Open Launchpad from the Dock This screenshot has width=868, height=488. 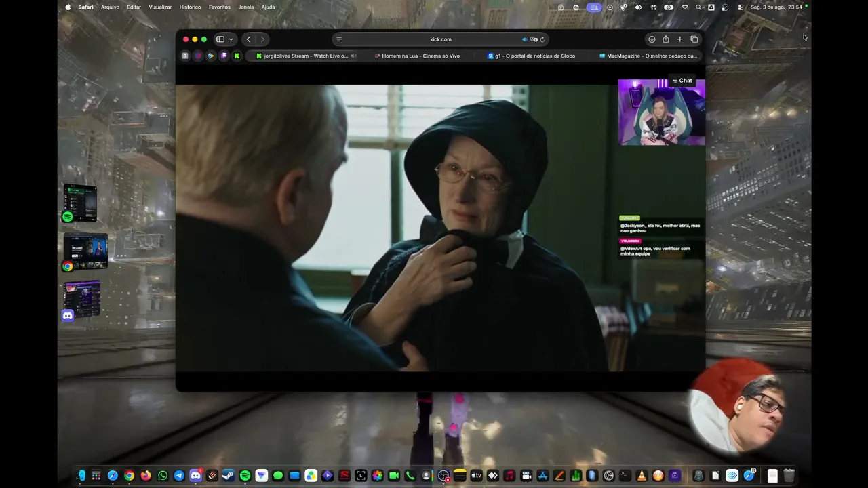[x=96, y=476]
